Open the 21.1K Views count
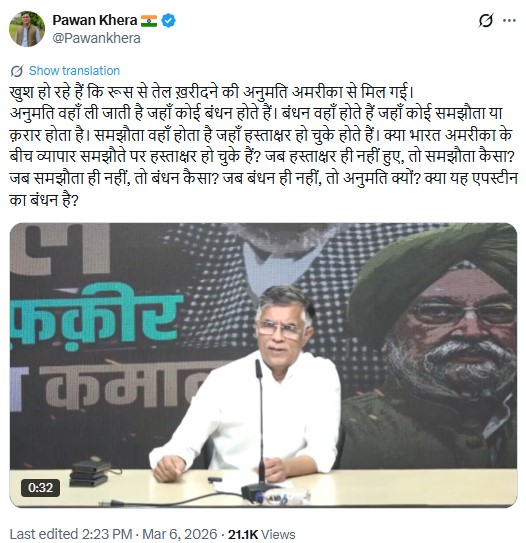526x543 pixels. (261, 534)
